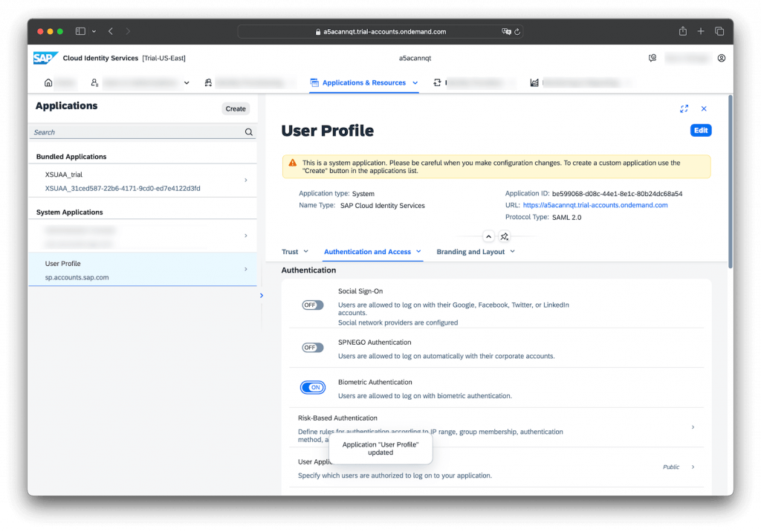Close the User Profile detail panel
The image size is (761, 532).
pos(704,108)
